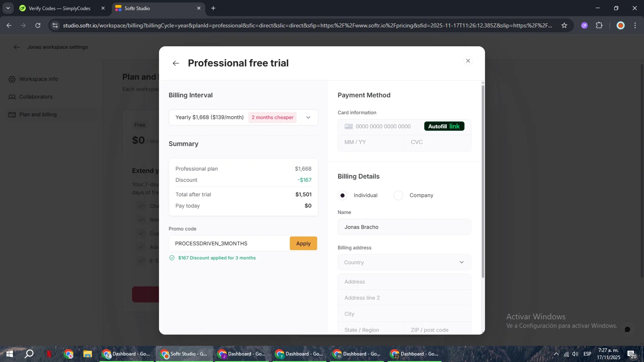Open File Explorer from the taskbar
This screenshot has height=362, width=644.
88,354
